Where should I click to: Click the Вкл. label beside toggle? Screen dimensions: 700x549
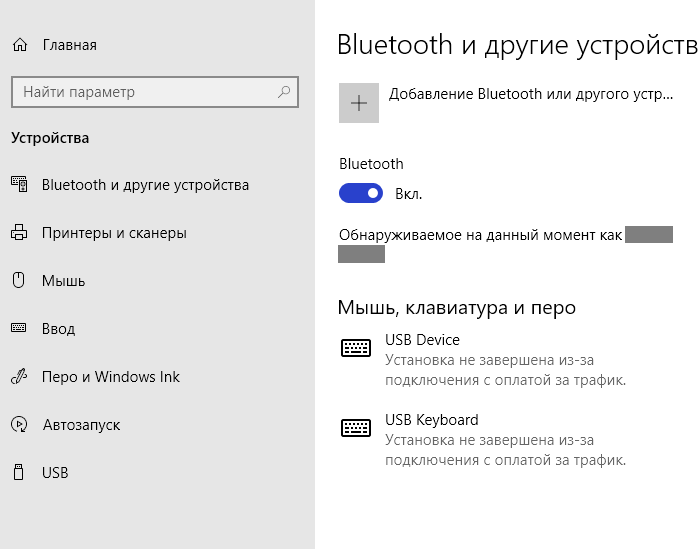pos(408,194)
